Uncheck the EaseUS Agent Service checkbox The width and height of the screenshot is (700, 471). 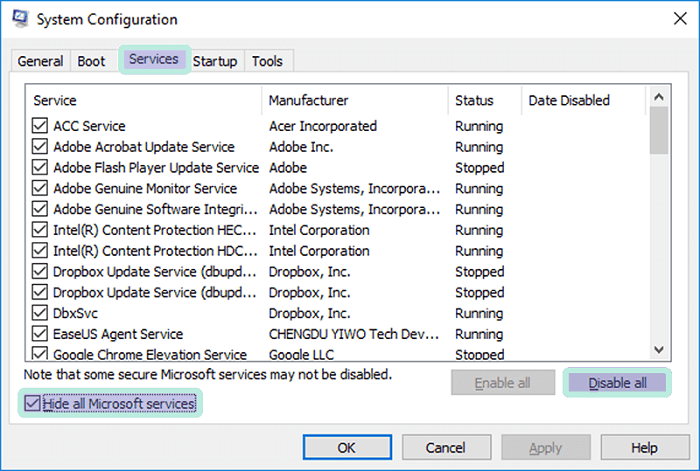[40, 334]
